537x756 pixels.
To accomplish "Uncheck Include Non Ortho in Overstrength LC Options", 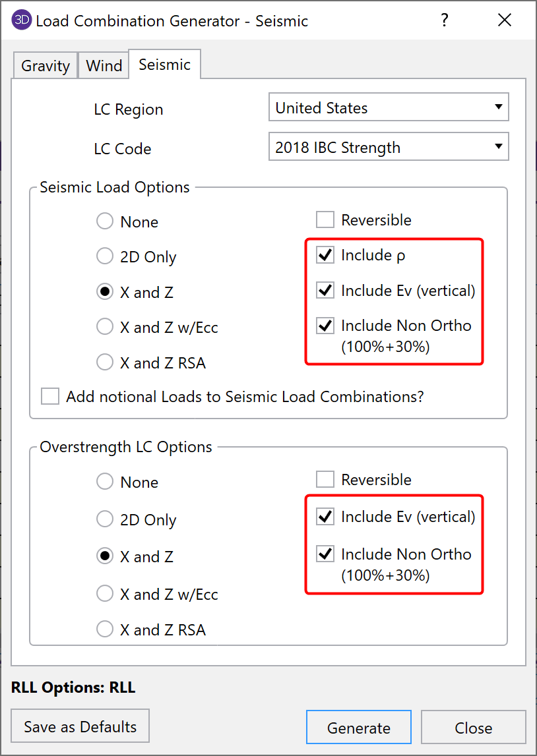I will click(325, 554).
